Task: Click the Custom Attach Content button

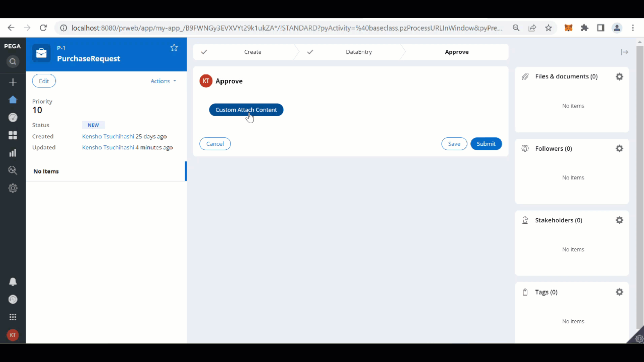Action: point(246,110)
